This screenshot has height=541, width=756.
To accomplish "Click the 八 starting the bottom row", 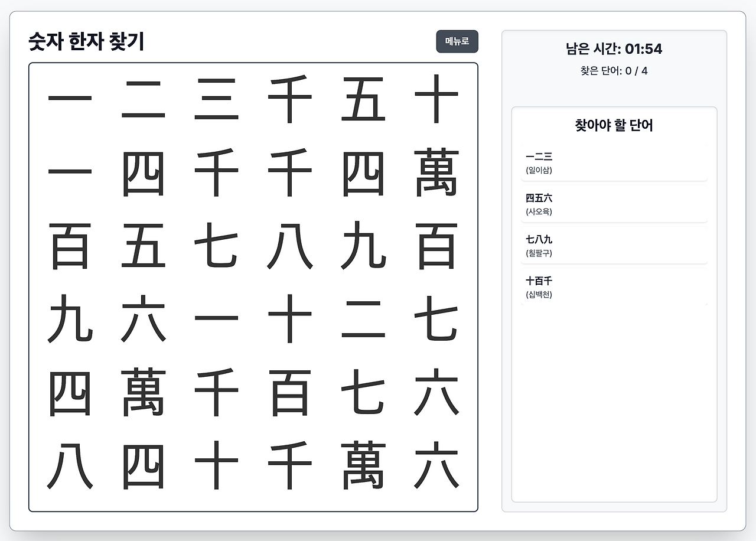I will (x=69, y=470).
